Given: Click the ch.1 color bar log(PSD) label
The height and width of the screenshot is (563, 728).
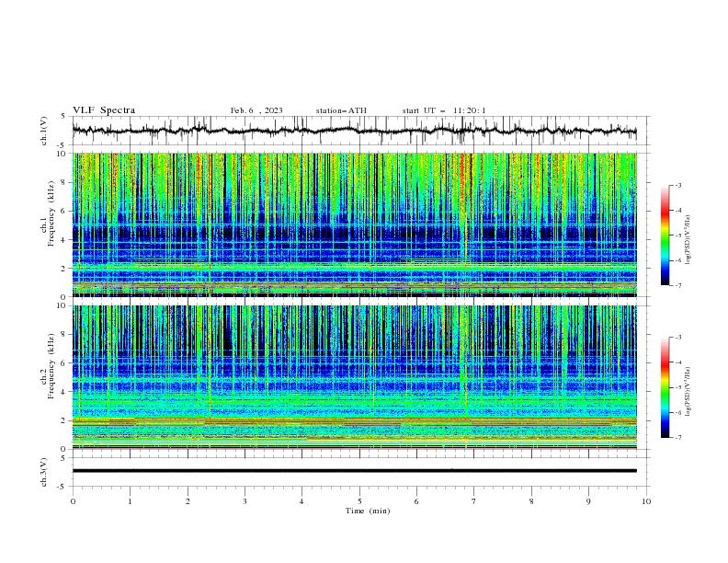Looking at the screenshot, I should (x=688, y=240).
